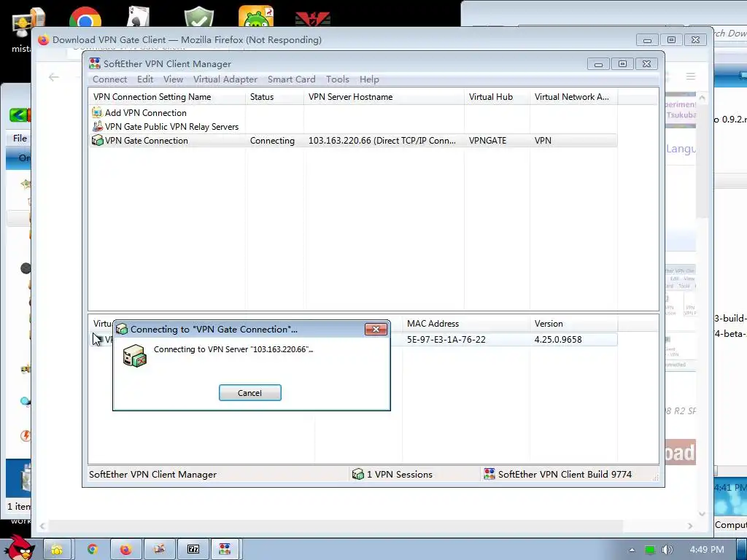
Task: Switch to SoftEther VPN on taskbar
Action: (x=225, y=550)
